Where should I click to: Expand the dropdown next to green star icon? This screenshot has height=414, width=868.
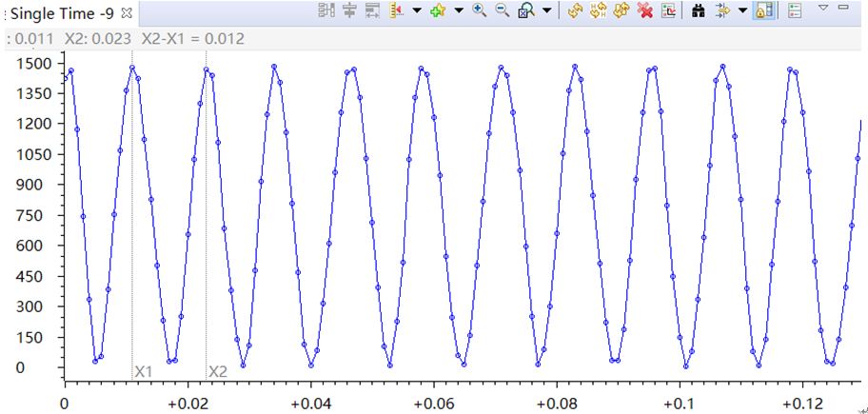pyautogui.click(x=459, y=10)
